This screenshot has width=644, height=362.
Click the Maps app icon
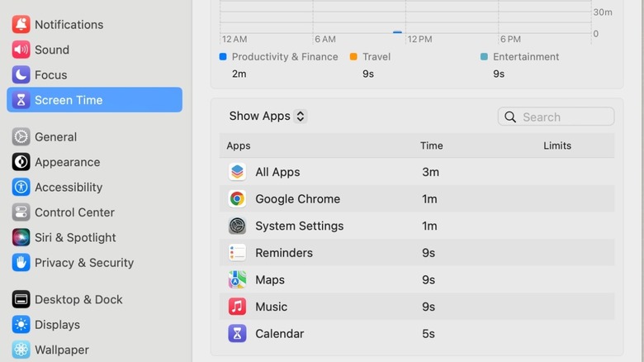coord(237,280)
